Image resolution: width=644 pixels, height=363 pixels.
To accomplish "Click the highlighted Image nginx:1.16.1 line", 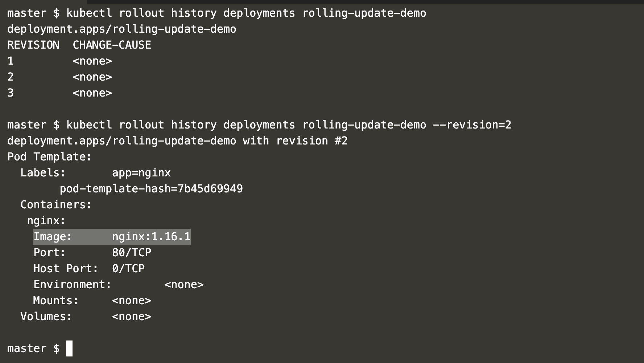I will pos(112,237).
